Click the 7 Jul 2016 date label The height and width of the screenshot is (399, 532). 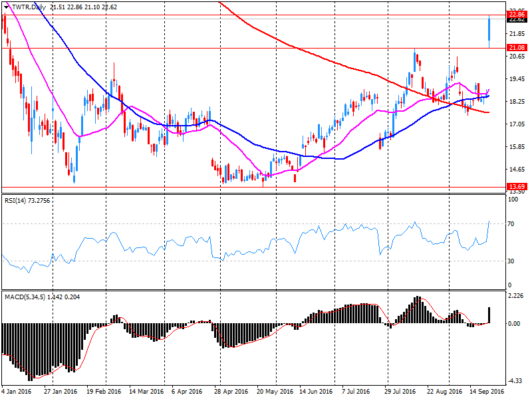point(356,391)
